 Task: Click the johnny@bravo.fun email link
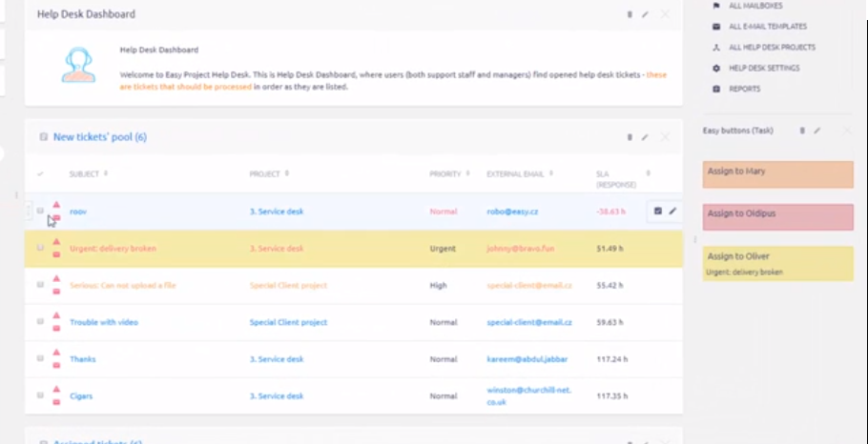click(x=521, y=249)
